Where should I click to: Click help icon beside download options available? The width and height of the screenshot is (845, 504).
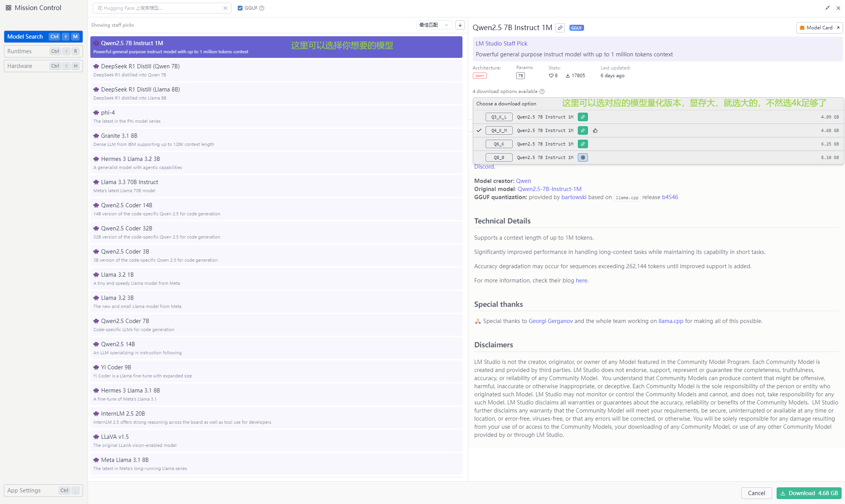pyautogui.click(x=542, y=91)
